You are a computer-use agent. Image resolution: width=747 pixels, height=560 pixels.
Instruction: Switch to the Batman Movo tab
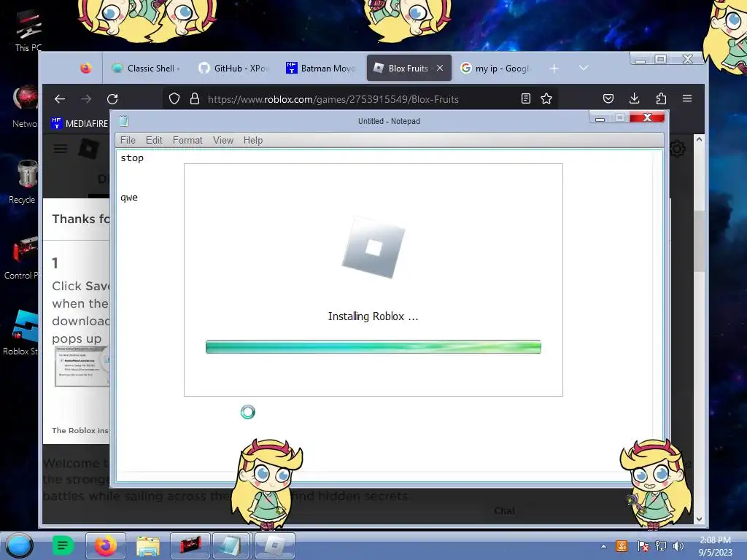tap(321, 68)
